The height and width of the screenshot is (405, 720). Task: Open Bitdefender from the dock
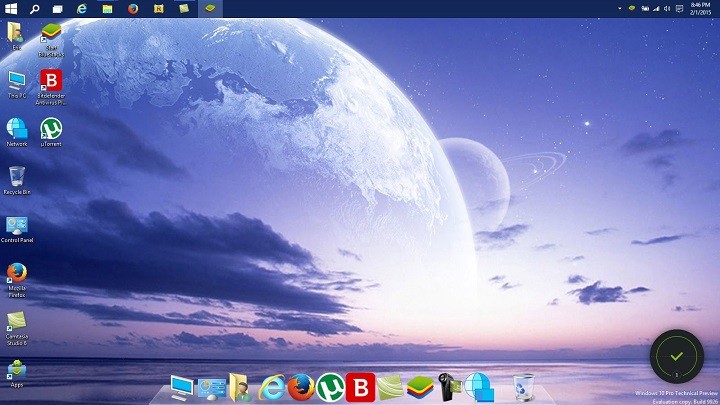360,388
